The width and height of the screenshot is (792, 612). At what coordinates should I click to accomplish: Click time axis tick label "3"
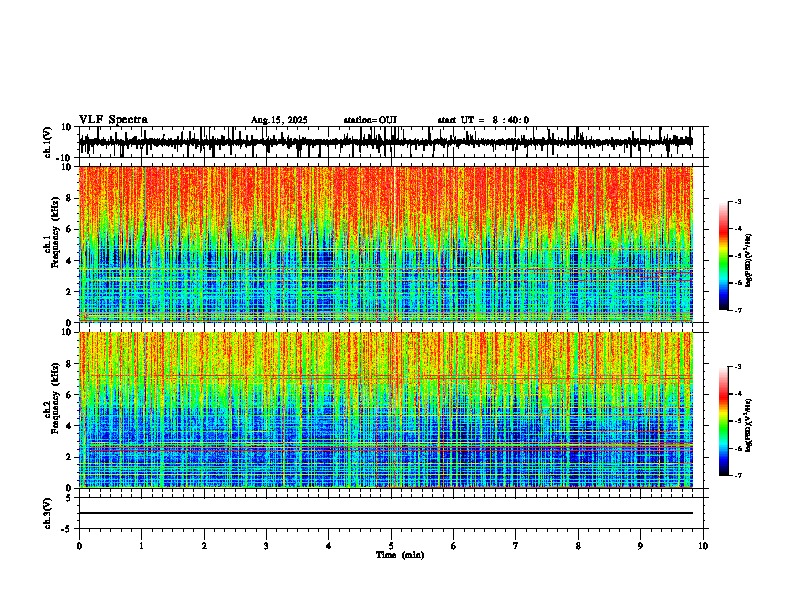click(x=266, y=546)
